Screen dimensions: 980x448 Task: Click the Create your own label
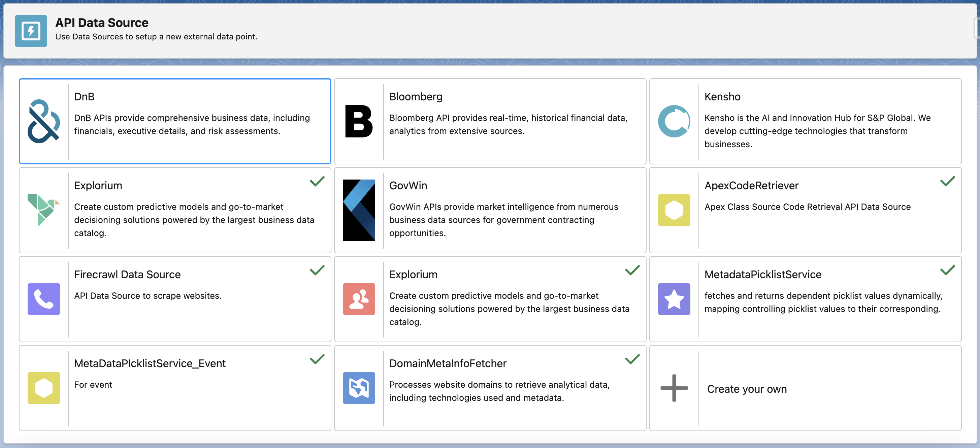747,389
